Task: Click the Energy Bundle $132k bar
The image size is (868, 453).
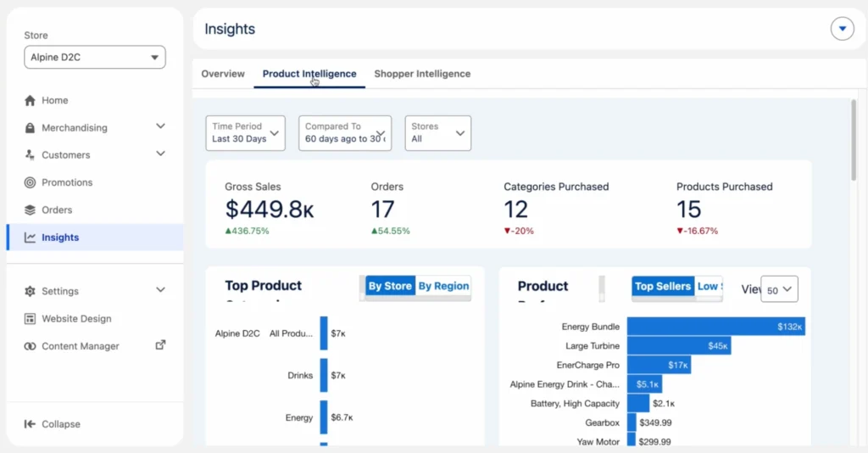Action: point(715,327)
